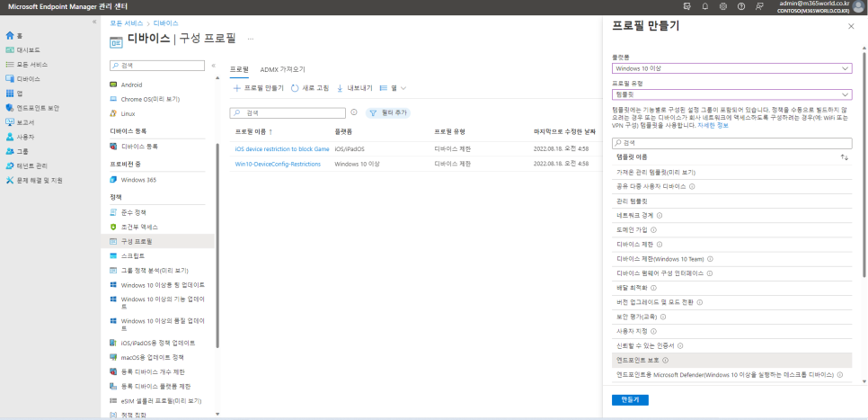Click info icon beside 네트워크 경계
The width and height of the screenshot is (868, 420).
[660, 215]
